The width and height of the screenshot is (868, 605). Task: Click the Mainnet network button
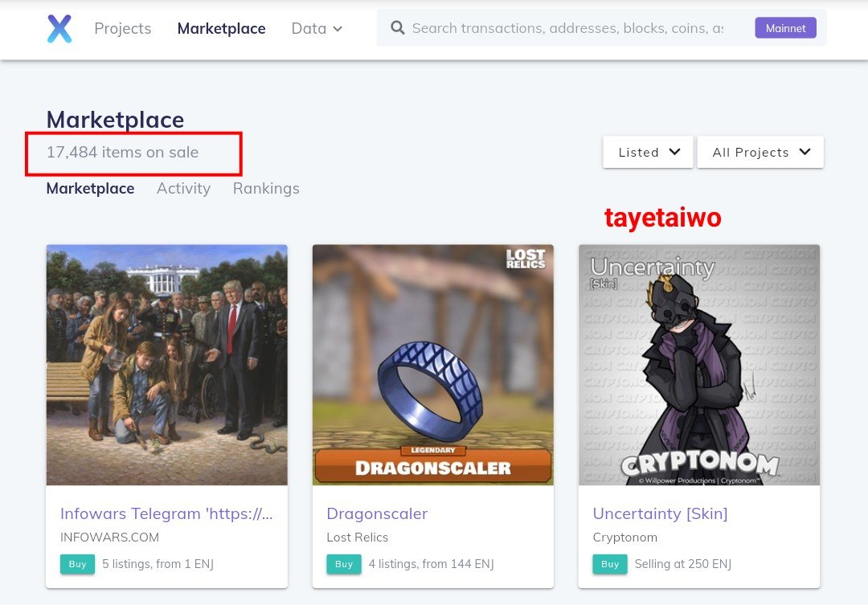point(785,28)
